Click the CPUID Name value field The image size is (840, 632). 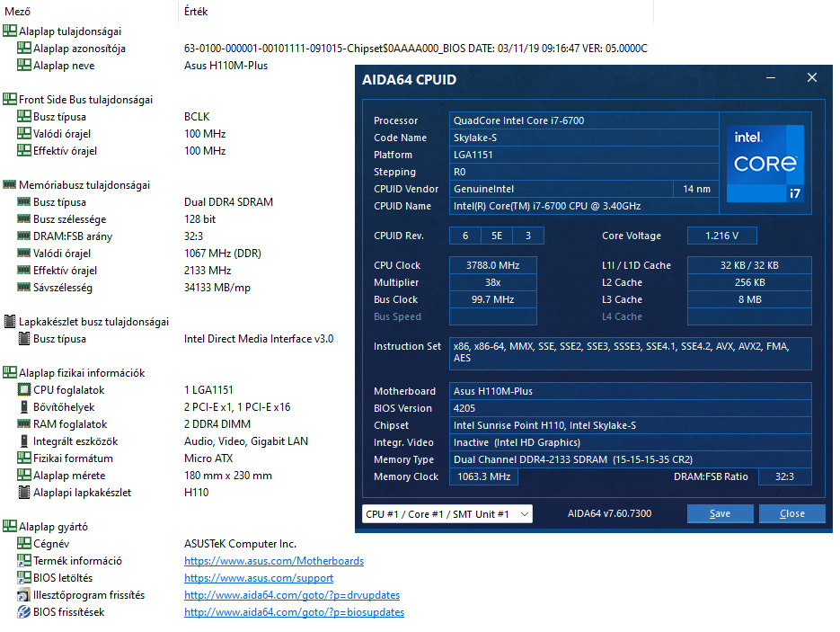pyautogui.click(x=584, y=206)
